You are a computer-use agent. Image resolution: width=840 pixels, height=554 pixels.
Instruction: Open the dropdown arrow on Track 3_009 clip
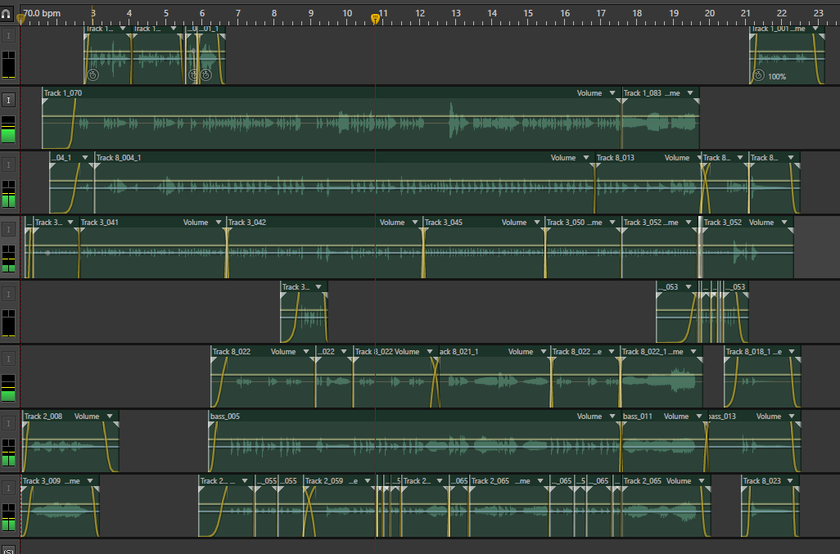[x=90, y=481]
